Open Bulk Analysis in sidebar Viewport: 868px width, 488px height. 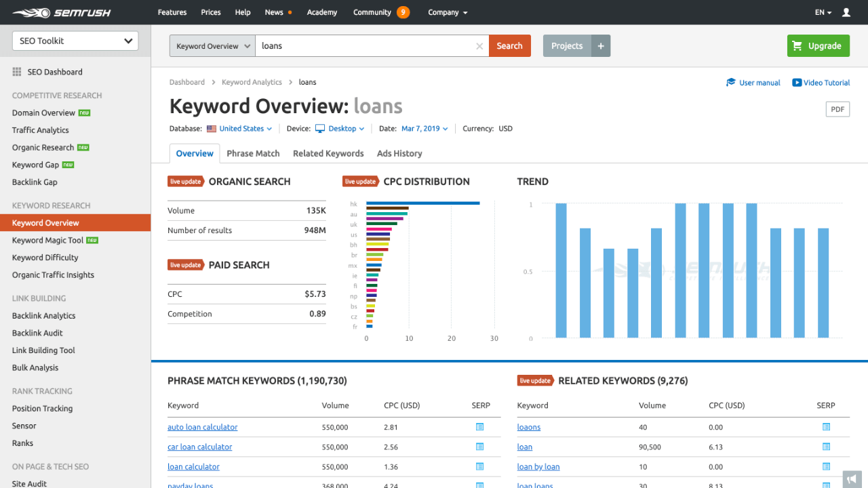(x=35, y=368)
